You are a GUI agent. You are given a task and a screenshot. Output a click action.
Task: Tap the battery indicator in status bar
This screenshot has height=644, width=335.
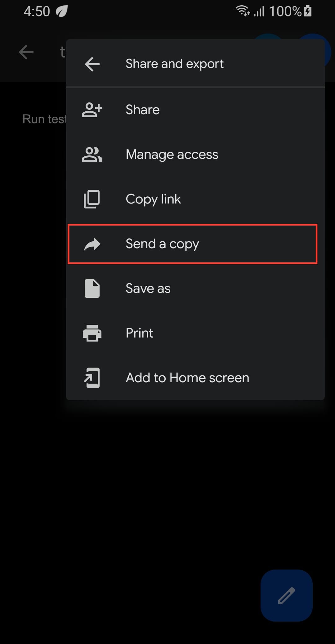308,11
